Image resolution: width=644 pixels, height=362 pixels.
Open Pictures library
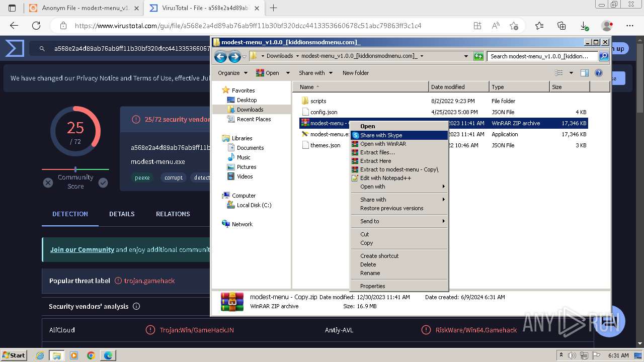click(242, 167)
